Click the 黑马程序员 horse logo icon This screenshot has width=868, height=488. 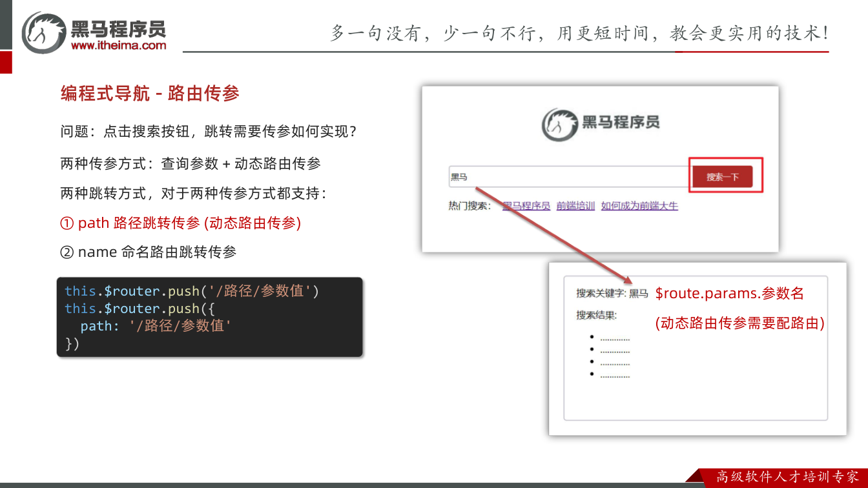44,32
